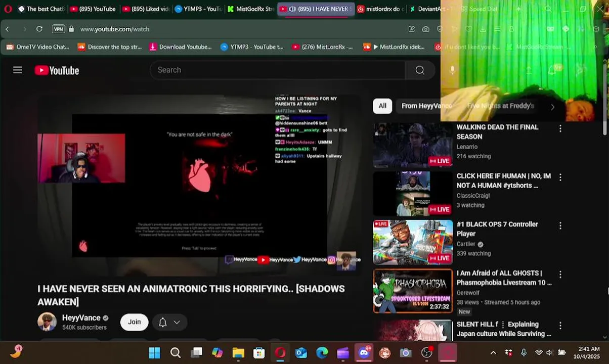Switch to 'The best Chat' tab
Screen dimensions: 609x364
pos(41,9)
